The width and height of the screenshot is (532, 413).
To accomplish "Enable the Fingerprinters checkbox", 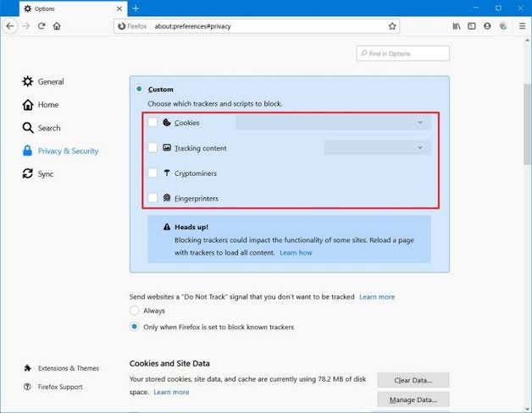I will pyautogui.click(x=152, y=198).
